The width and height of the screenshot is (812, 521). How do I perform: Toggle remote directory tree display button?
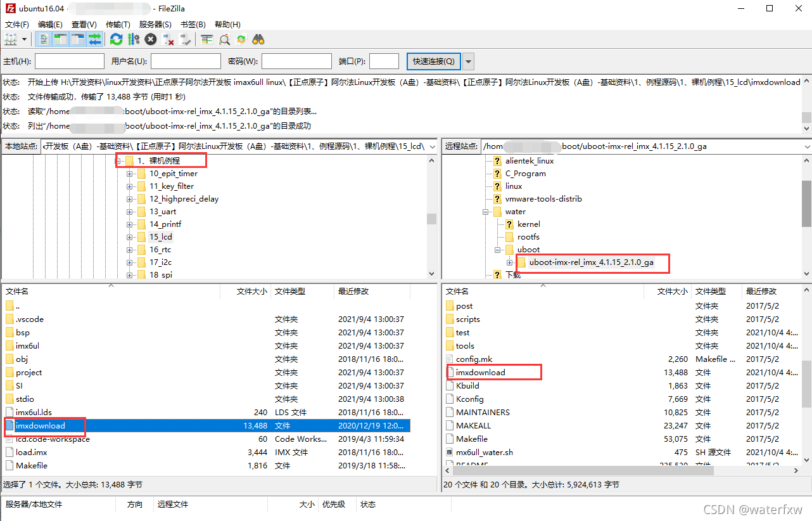(77, 39)
